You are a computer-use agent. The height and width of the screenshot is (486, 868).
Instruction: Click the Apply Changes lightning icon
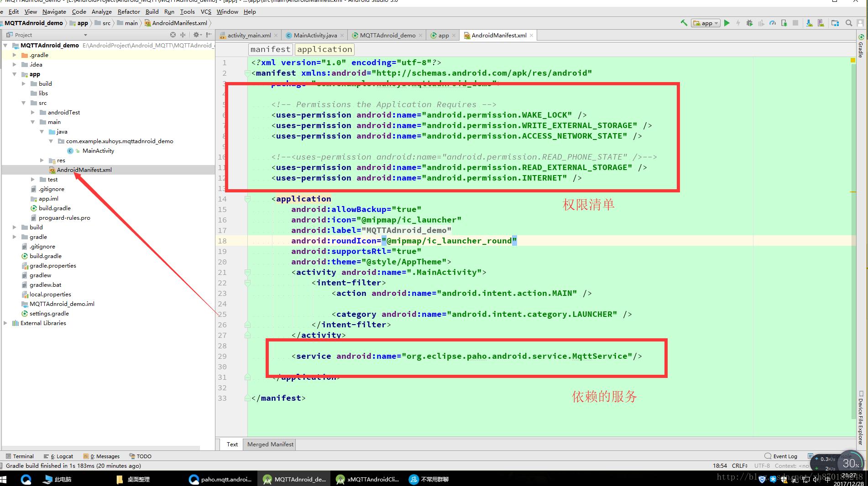(738, 23)
